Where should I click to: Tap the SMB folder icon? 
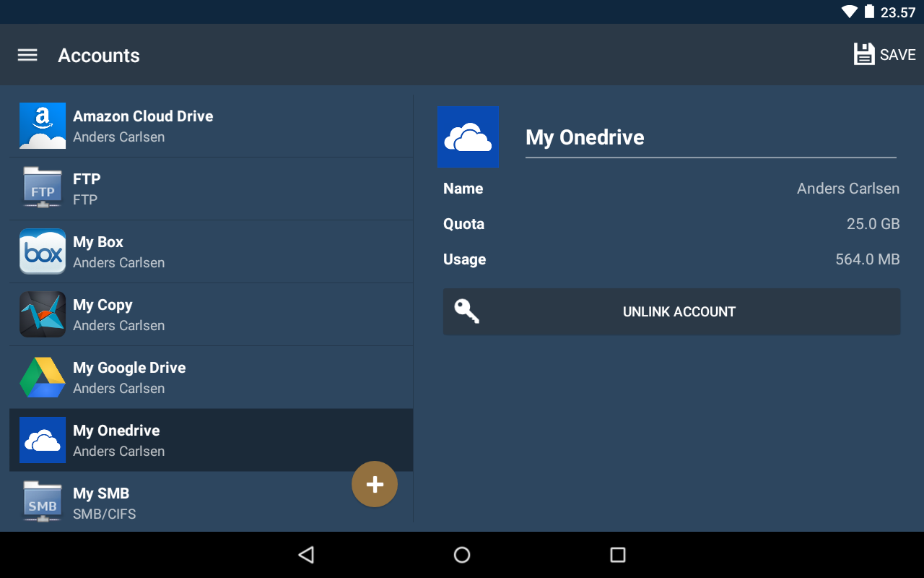click(43, 503)
